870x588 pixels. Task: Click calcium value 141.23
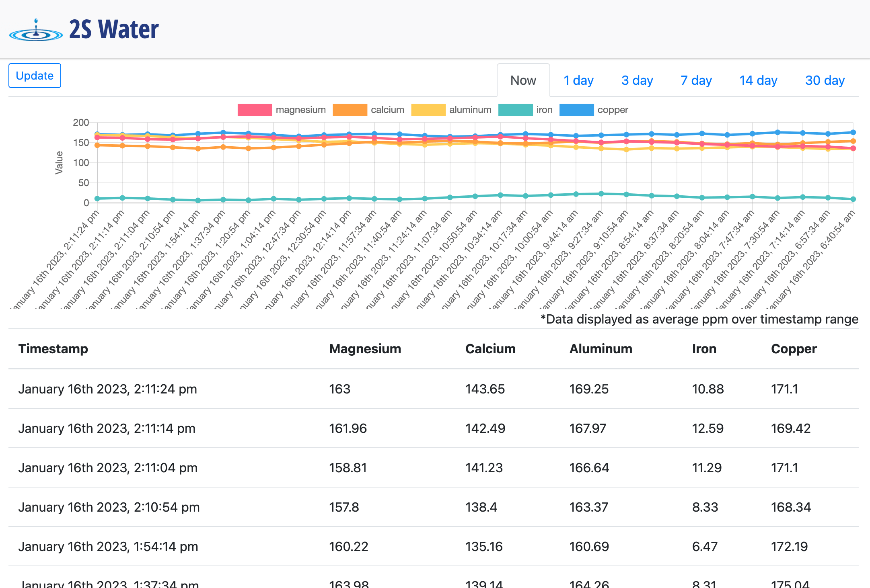[x=484, y=467]
